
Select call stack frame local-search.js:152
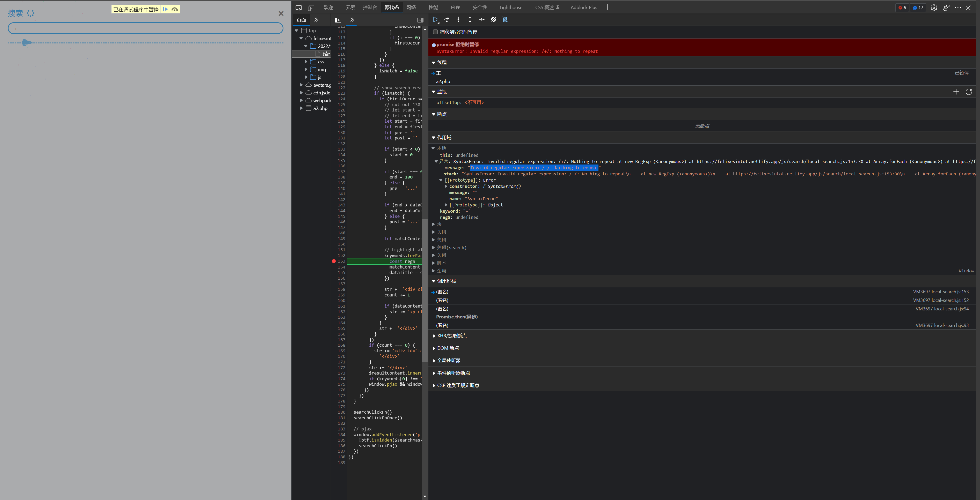tap(702, 300)
